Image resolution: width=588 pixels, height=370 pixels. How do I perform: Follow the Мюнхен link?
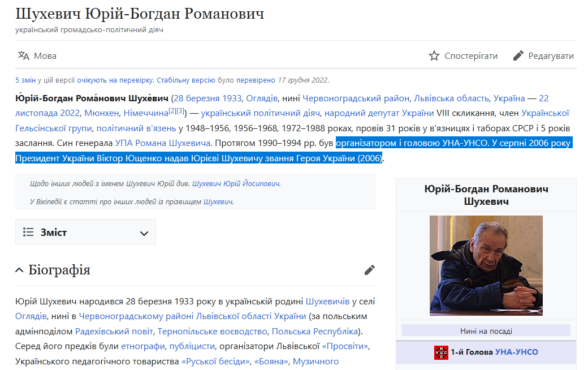pos(102,113)
